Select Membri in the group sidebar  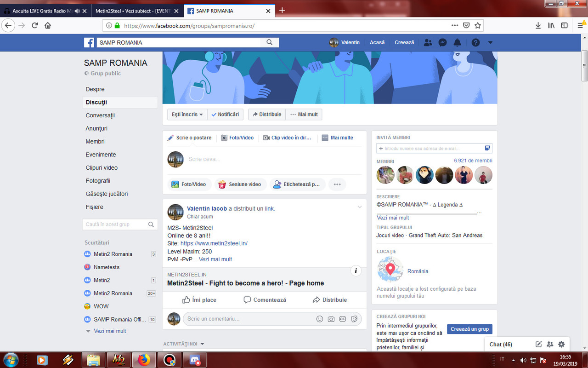95,141
